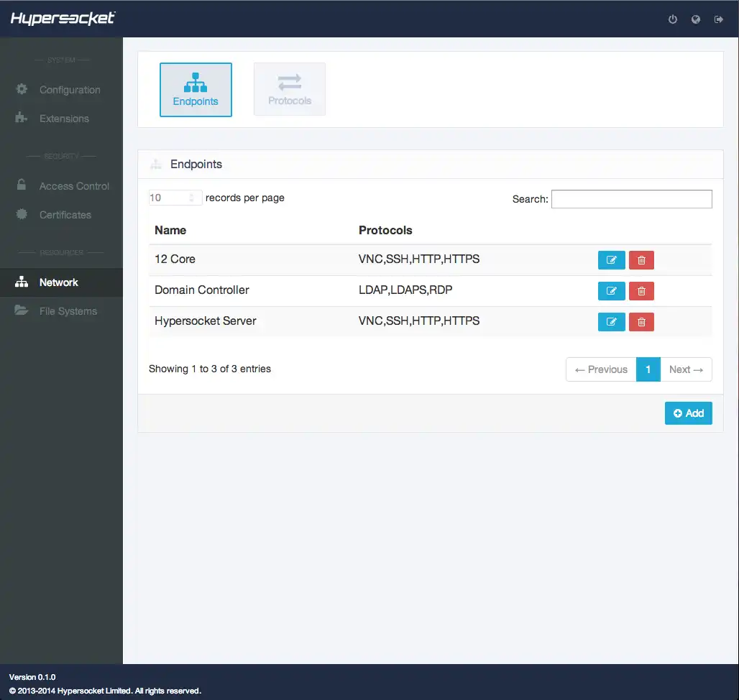Screen dimensions: 739x700
Task: Click the Version 0.1.0 footer text
Action: point(32,677)
